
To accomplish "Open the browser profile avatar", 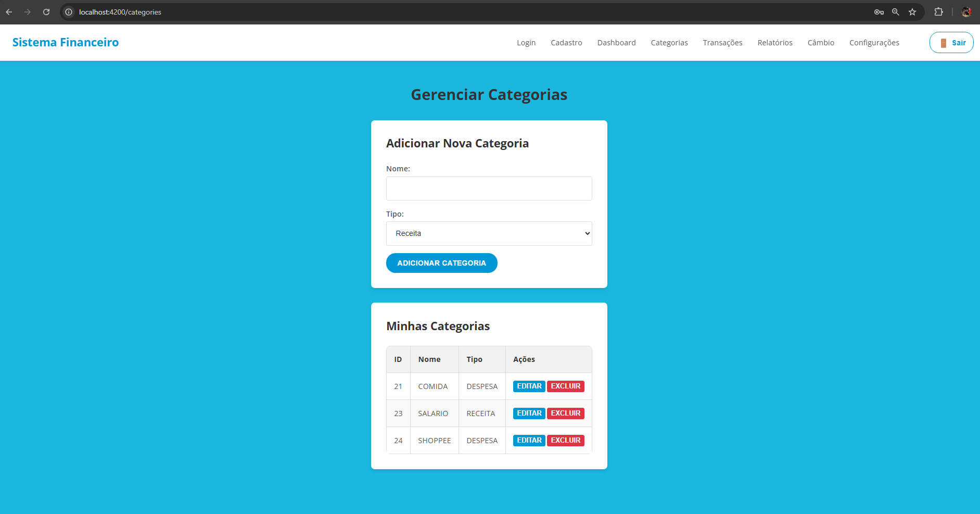I will pyautogui.click(x=966, y=12).
